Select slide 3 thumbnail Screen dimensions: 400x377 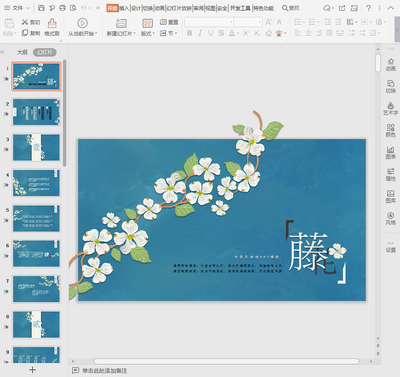click(36, 148)
